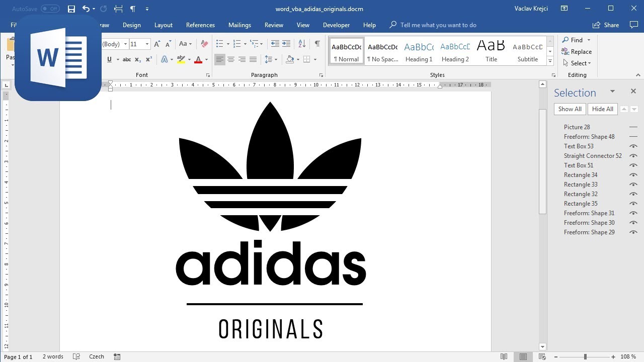
Task: Toggle paragraph marks in Paragraph group
Action: 317,44
